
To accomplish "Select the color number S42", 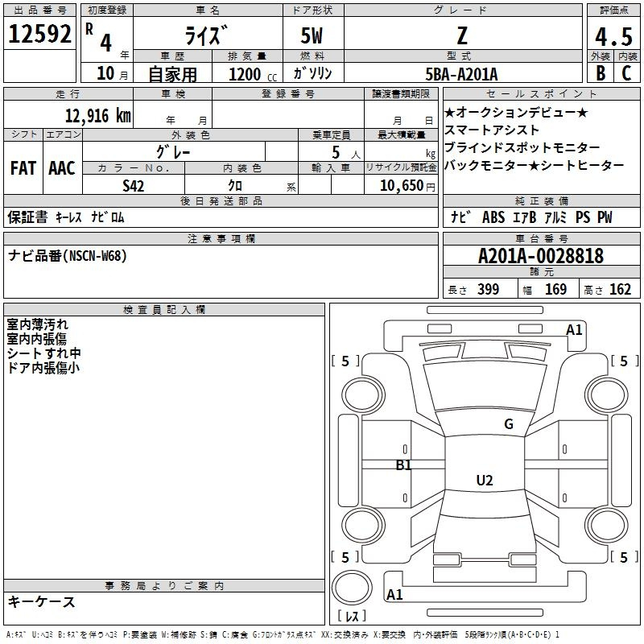I will tap(134, 186).
